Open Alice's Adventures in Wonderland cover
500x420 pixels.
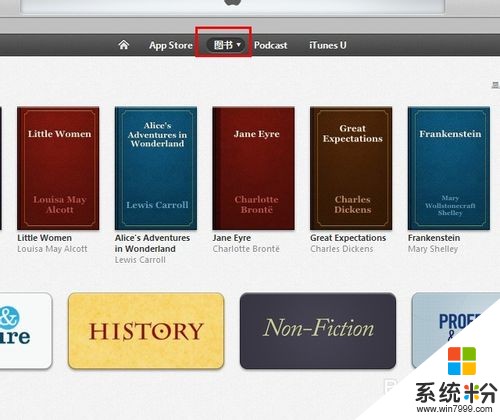click(x=156, y=168)
